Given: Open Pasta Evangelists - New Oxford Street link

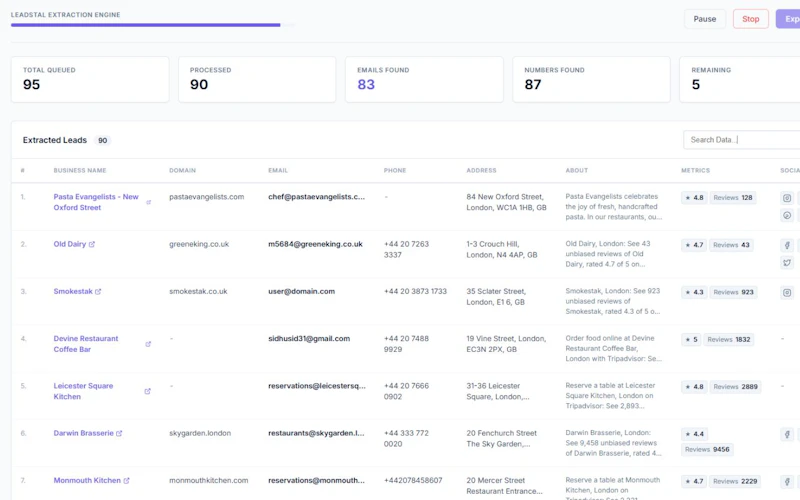Looking at the screenshot, I should (x=96, y=202).
